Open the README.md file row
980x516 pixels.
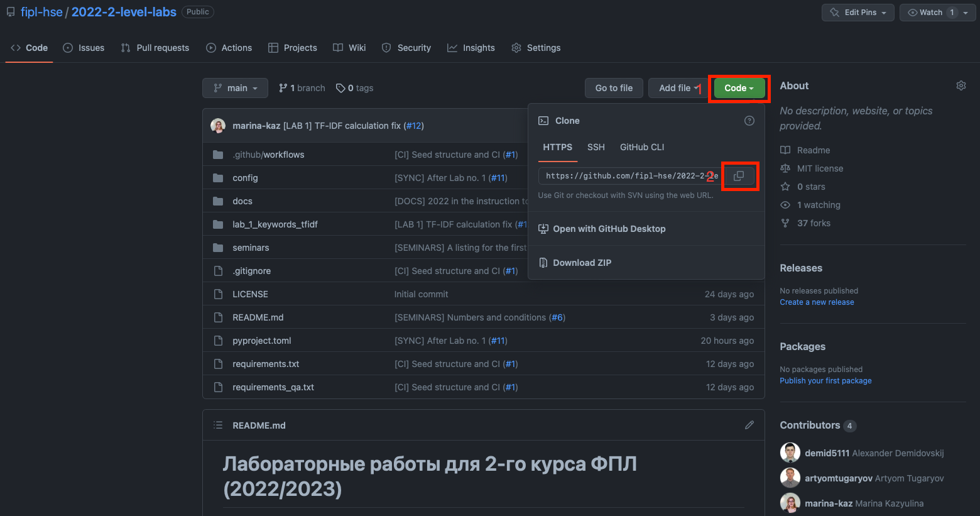484,317
